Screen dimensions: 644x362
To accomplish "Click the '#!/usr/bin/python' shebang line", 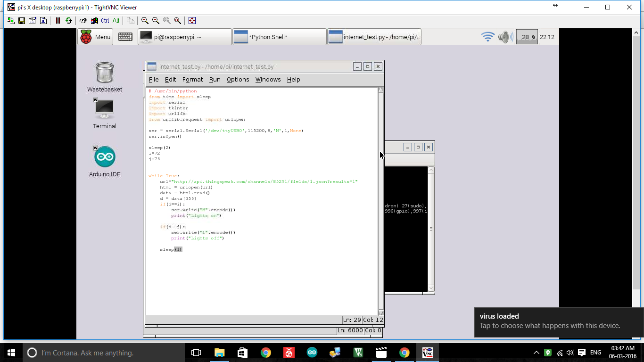I will 173,91.
